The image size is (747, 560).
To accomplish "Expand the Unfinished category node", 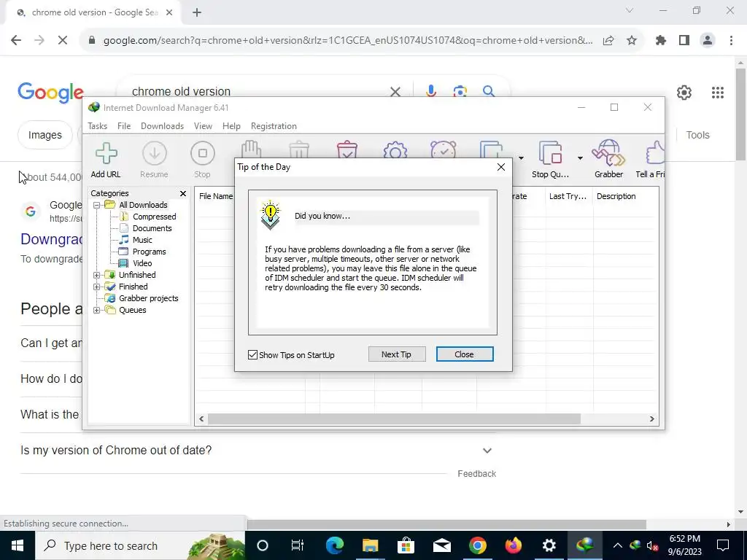I will [97, 275].
